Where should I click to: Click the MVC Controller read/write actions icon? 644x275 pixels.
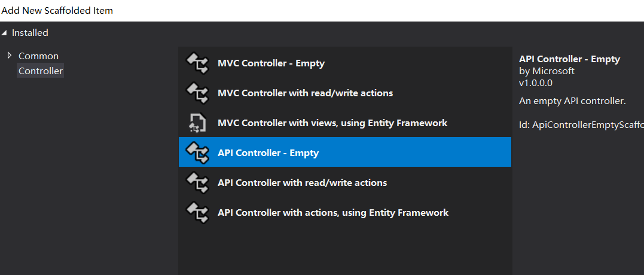[197, 93]
